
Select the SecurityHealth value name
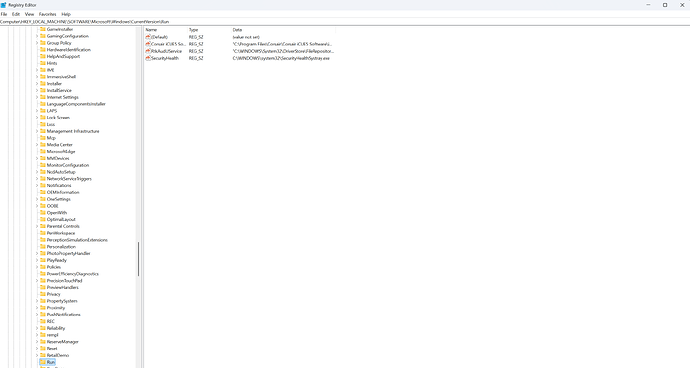[165, 58]
